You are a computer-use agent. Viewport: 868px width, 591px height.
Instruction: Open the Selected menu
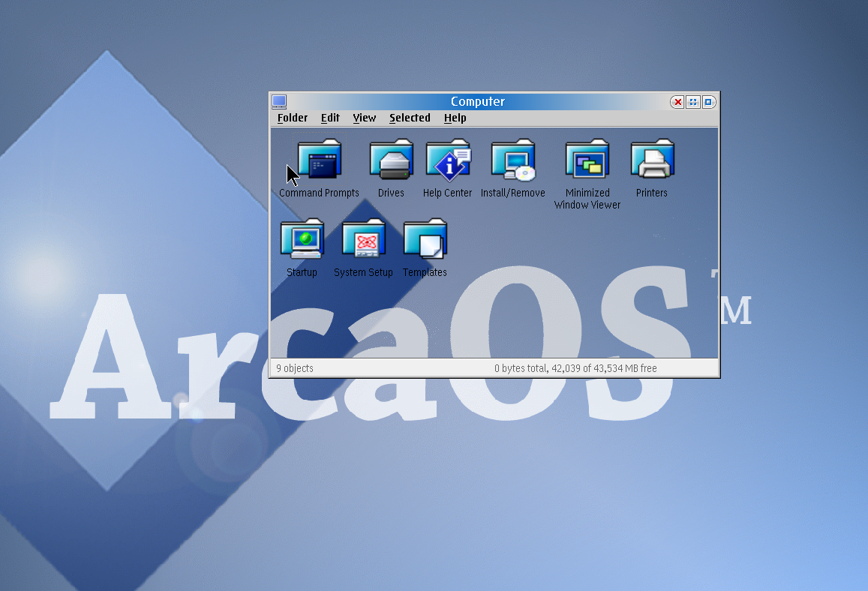tap(410, 118)
